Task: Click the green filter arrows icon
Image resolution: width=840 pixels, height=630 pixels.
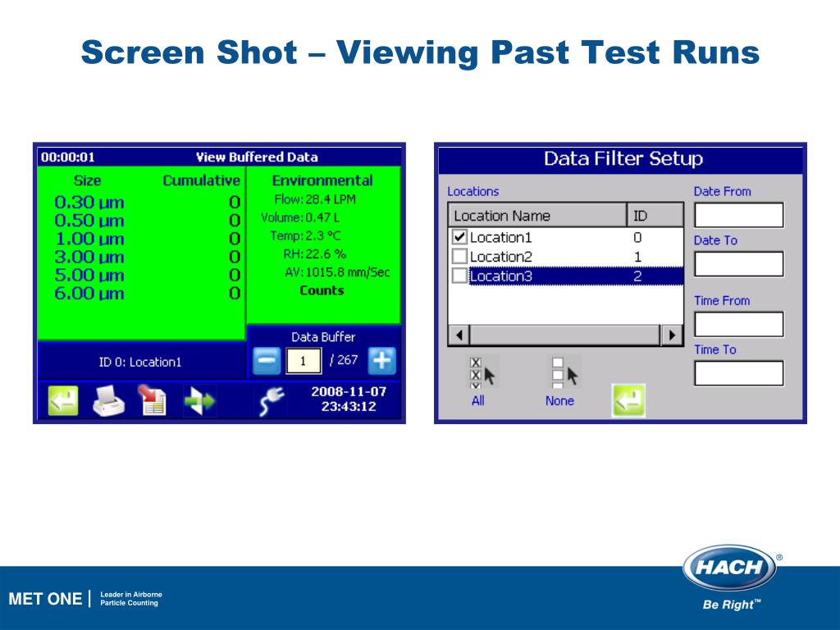Action: pos(200,400)
